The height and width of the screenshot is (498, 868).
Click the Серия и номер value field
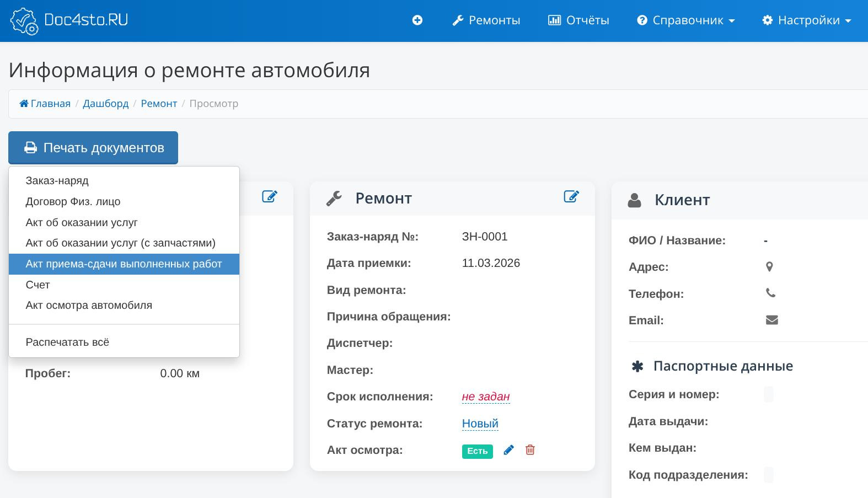coord(769,394)
